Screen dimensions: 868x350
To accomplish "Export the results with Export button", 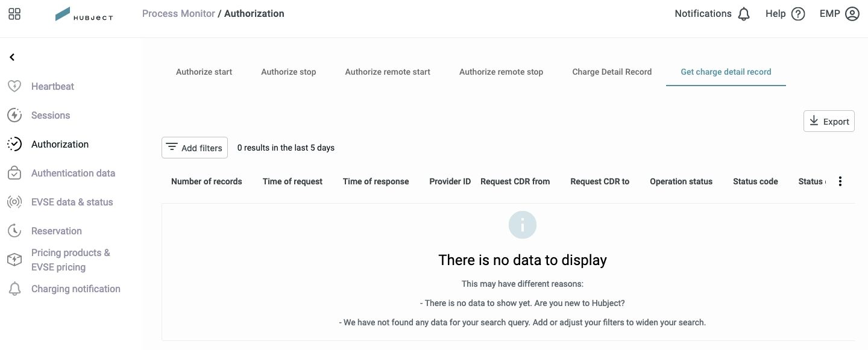I will click(x=829, y=121).
